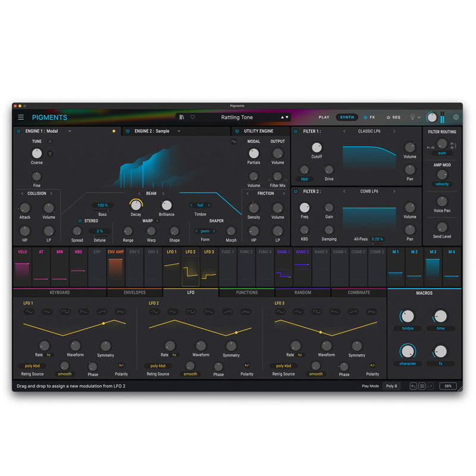Select next preset with up arrow
The image size is (476, 476).
coord(282,117)
